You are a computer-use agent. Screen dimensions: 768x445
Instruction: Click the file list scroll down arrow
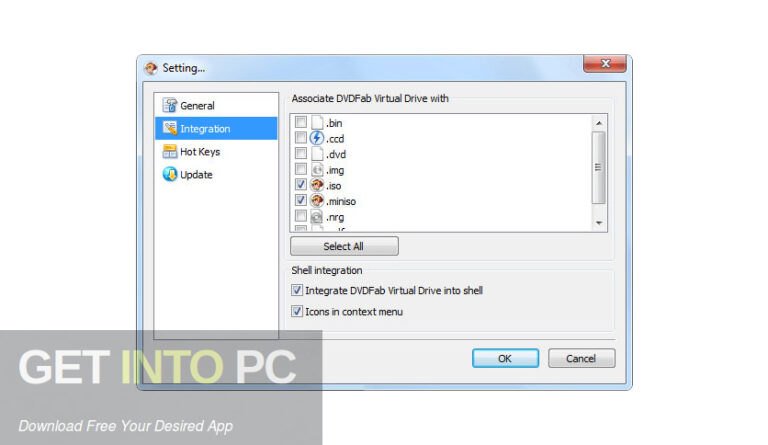[599, 223]
